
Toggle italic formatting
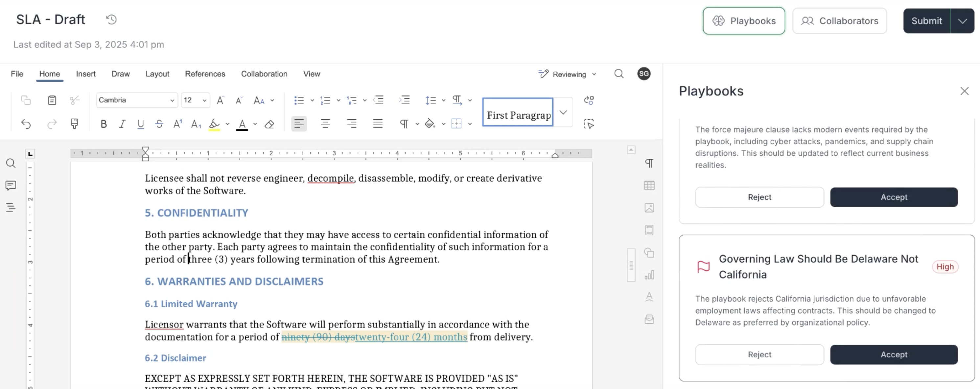[x=122, y=124]
